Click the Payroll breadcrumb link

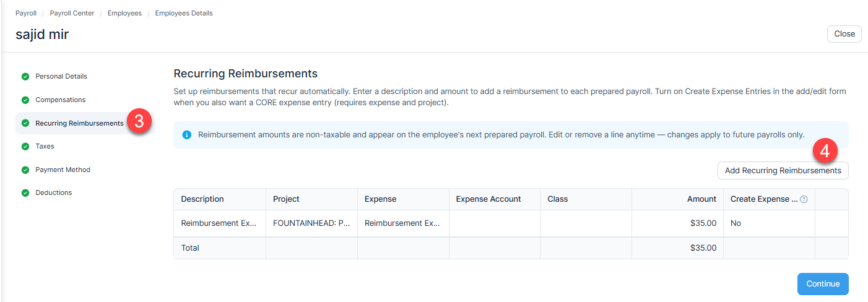[x=26, y=13]
